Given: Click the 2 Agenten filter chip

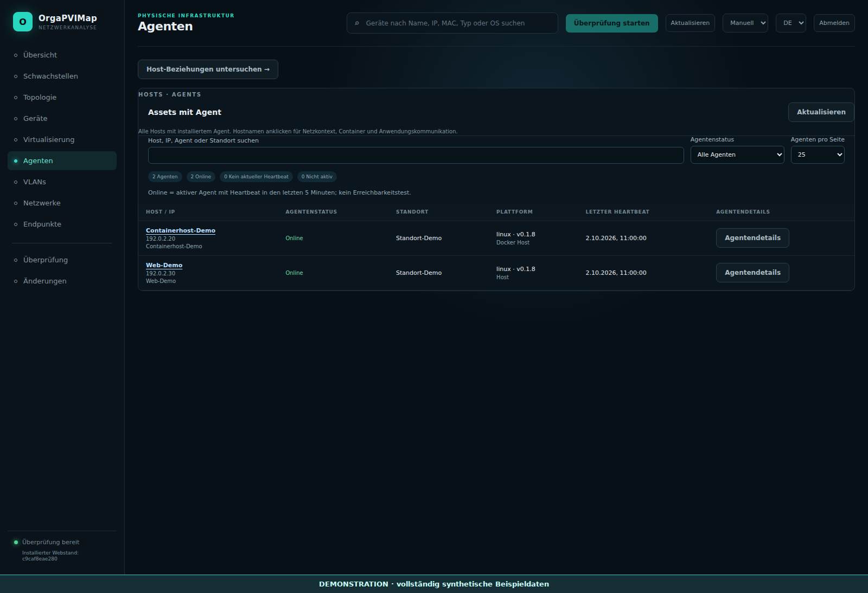Looking at the screenshot, I should click(x=165, y=177).
